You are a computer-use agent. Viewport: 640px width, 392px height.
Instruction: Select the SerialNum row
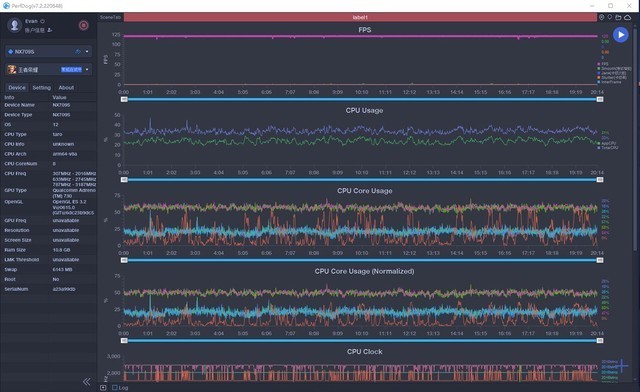[49, 289]
